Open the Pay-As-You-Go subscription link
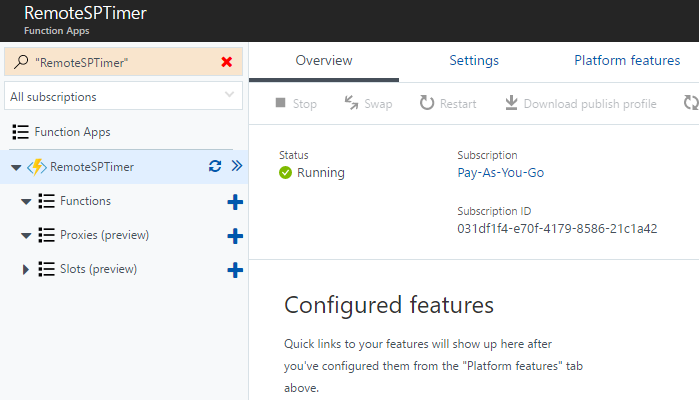Image resolution: width=699 pixels, height=400 pixels. click(501, 173)
